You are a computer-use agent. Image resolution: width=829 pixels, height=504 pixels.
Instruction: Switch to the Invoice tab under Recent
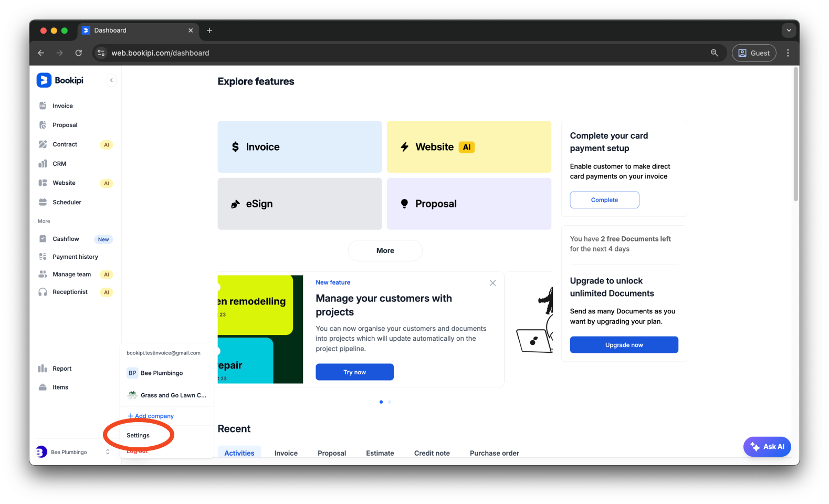(286, 453)
